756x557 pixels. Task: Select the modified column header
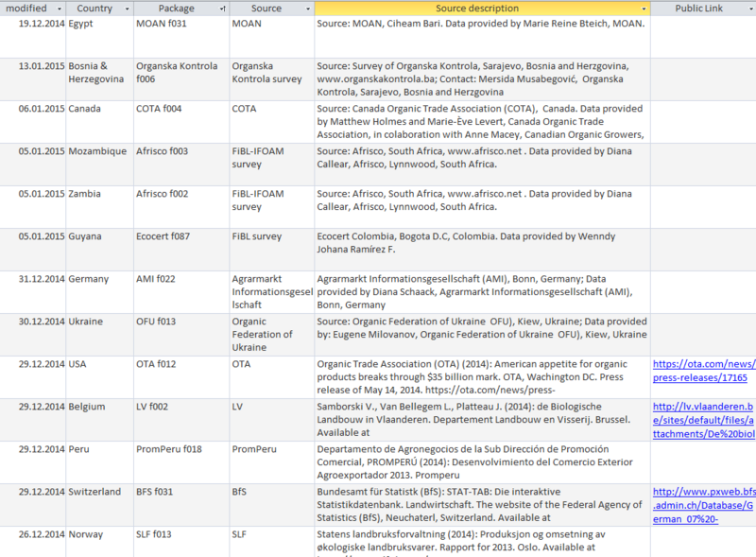pyautogui.click(x=32, y=9)
